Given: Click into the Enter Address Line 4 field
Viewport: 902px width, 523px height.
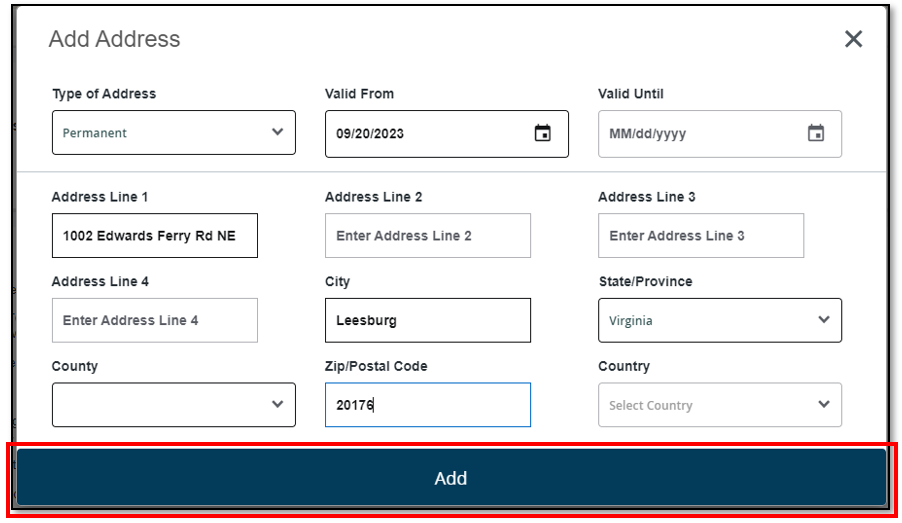Looking at the screenshot, I should coord(154,321).
